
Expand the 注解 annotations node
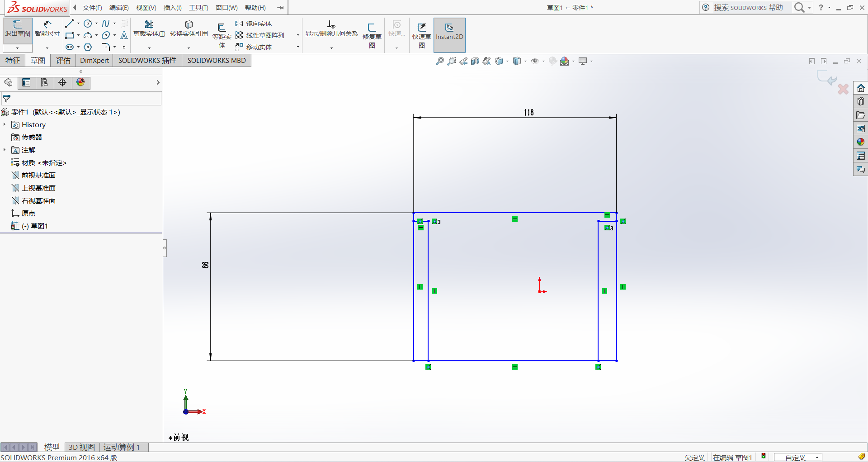(5, 150)
